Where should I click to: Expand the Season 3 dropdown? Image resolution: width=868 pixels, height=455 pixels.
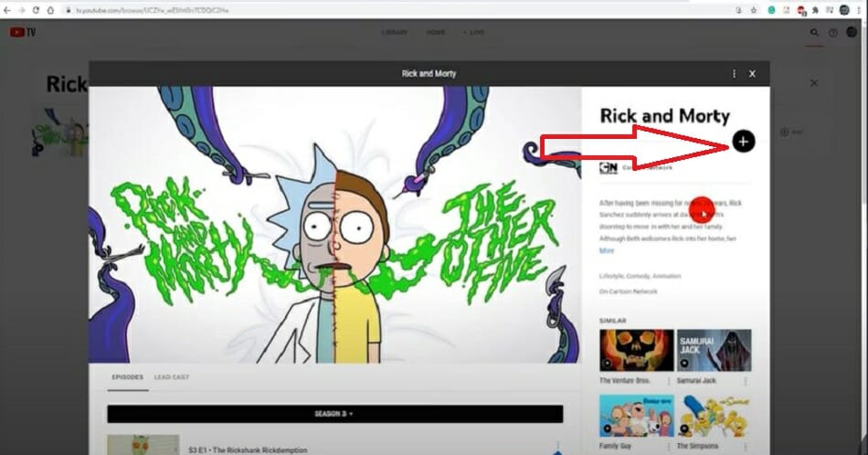click(x=335, y=414)
